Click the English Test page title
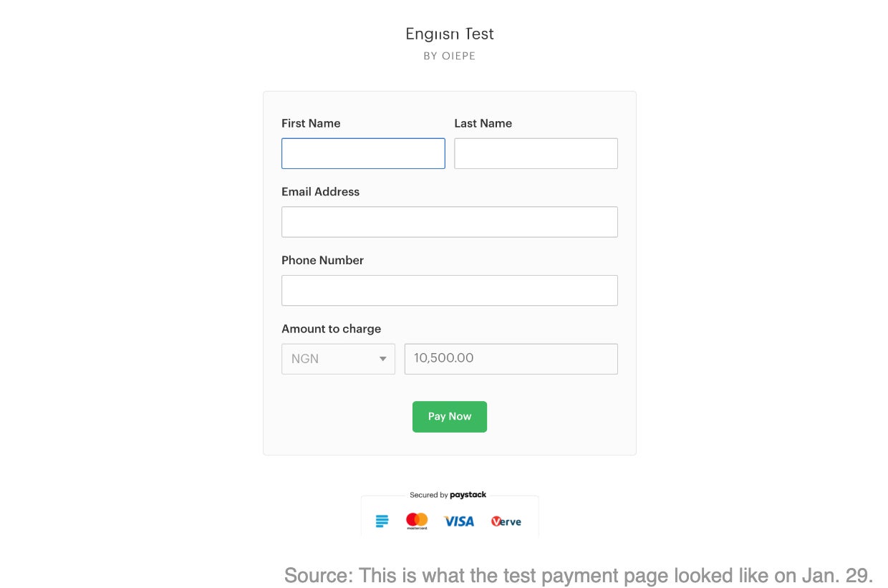The width and height of the screenshot is (888, 588). (450, 34)
